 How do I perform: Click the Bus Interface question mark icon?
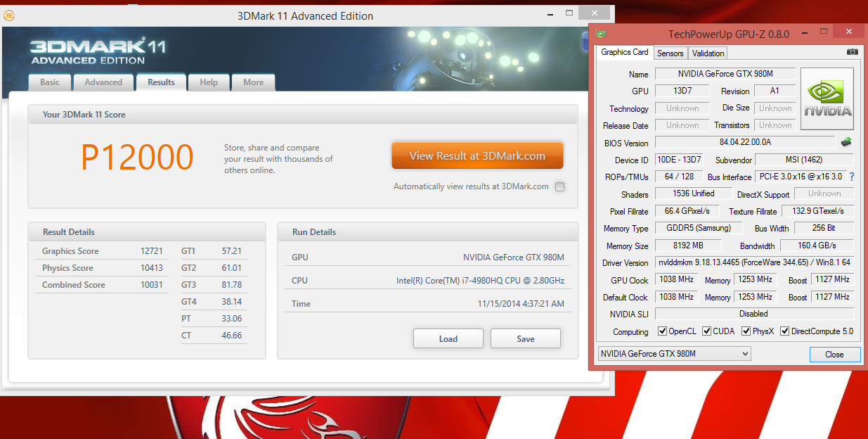[852, 177]
